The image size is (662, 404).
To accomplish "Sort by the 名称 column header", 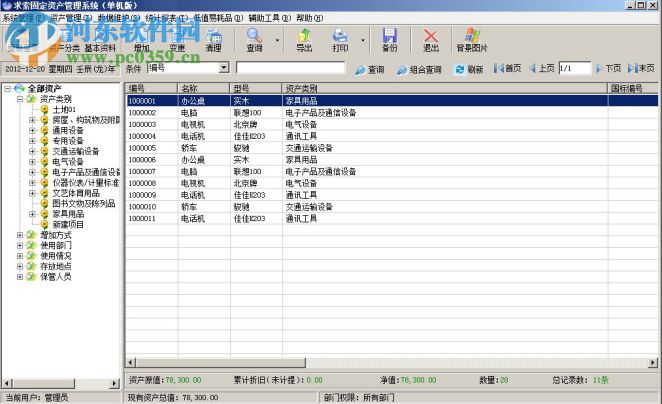I will click(x=204, y=88).
